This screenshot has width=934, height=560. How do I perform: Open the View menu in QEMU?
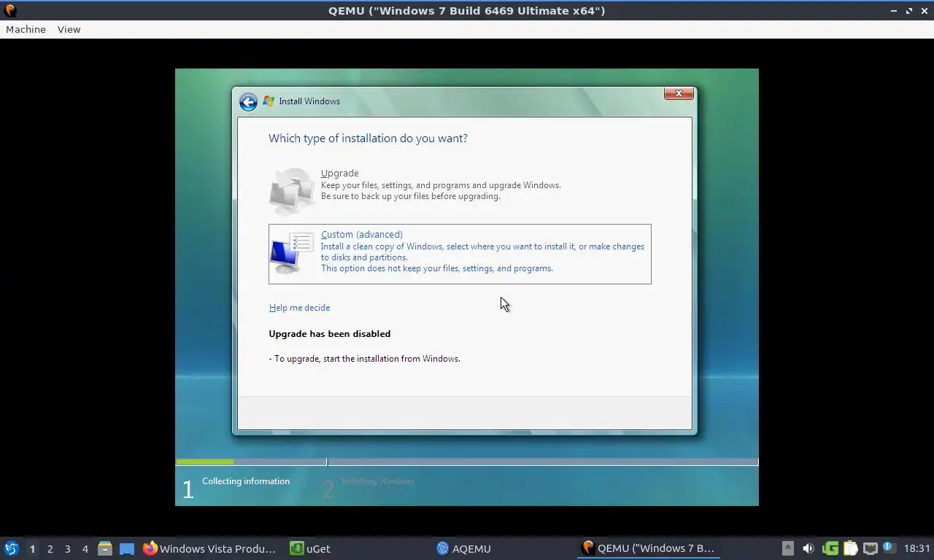[x=69, y=29]
